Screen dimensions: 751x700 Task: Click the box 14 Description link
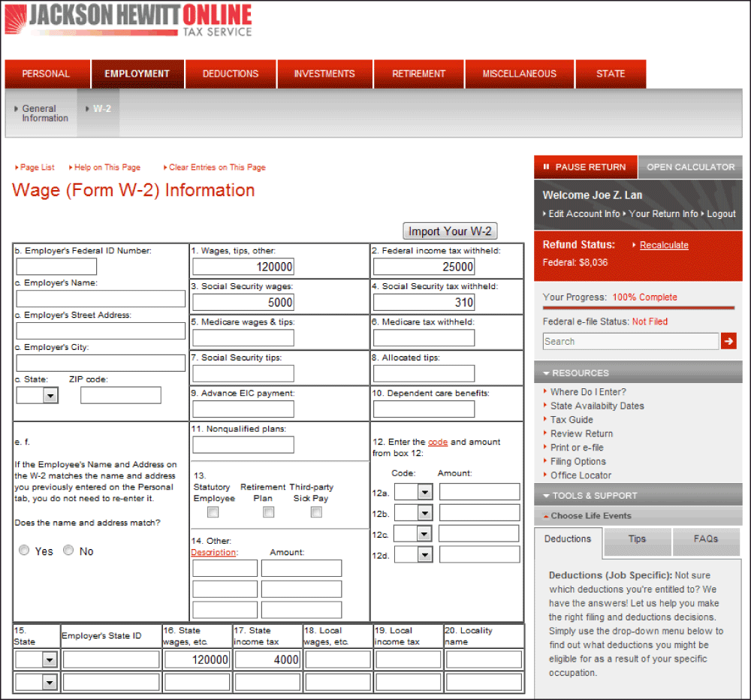(213, 553)
